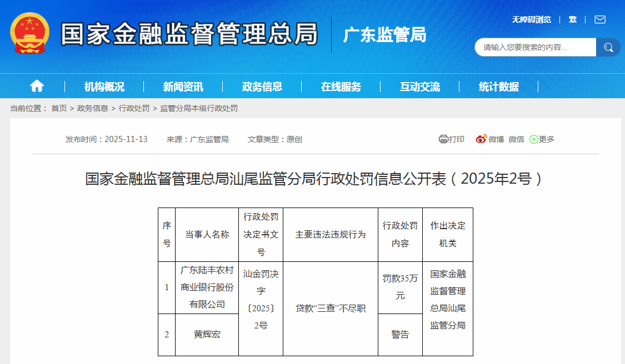Enable accessibility mode via 无障碍浏览
The width and height of the screenshot is (625, 364).
point(532,19)
